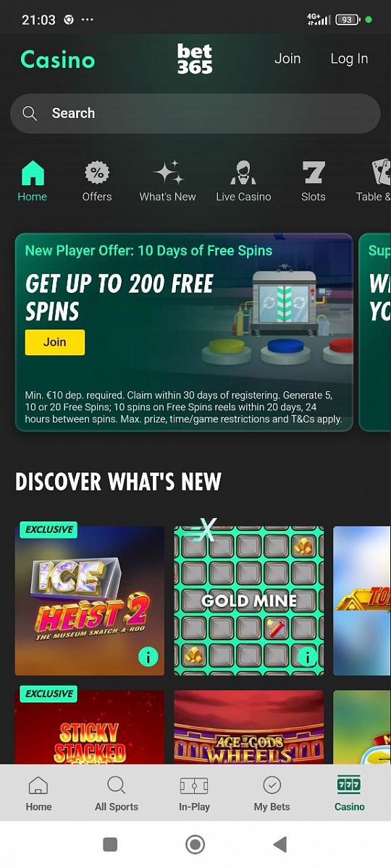The image size is (391, 868).
Task: Select the Casino tab in bottom bar
Action: coord(350,793)
